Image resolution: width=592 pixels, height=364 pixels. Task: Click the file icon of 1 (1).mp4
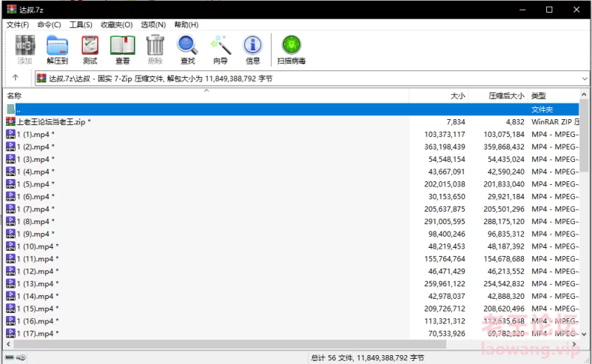pyautogui.click(x=10, y=134)
